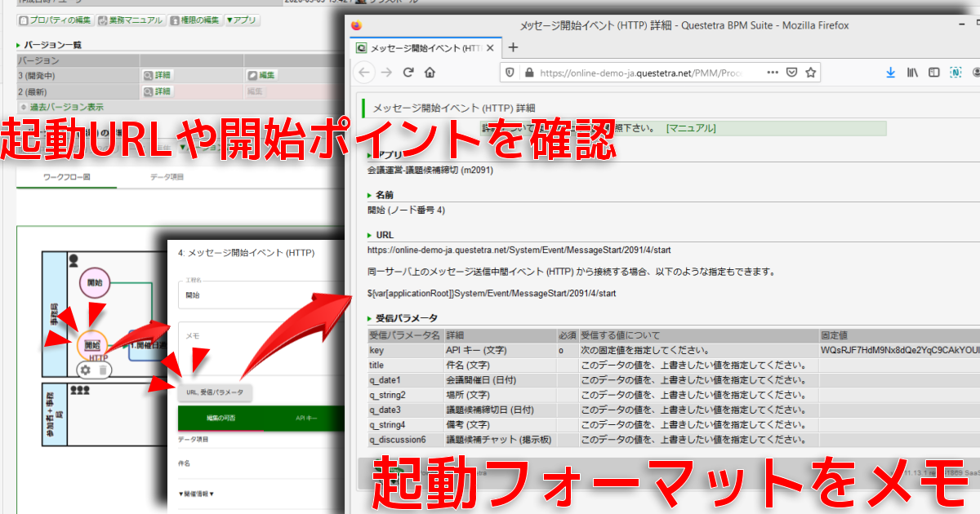Image resolution: width=980 pixels, height=514 pixels.
Task: Save the page to Pocket
Action: (791, 72)
